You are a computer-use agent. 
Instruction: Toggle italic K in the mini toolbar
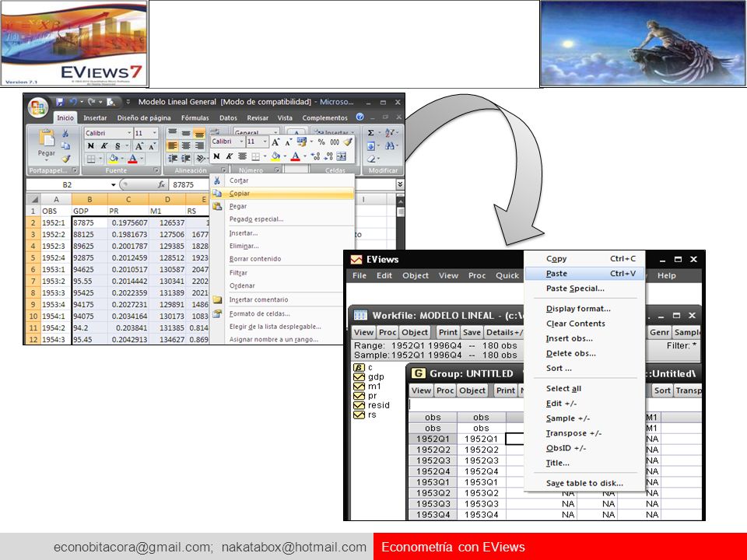229,156
